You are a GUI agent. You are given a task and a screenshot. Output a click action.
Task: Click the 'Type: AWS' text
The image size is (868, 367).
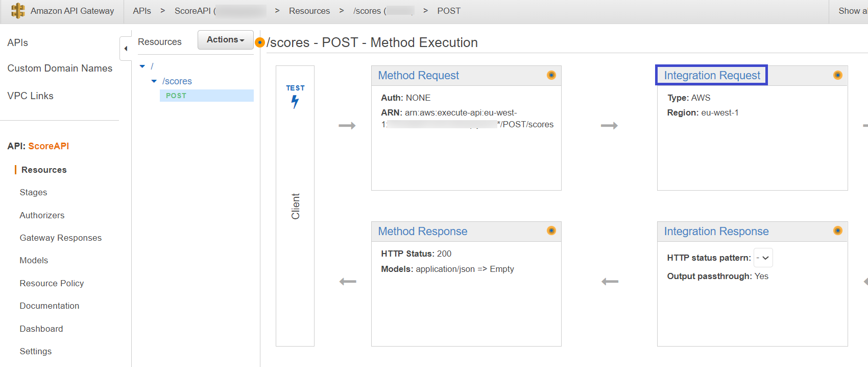(x=689, y=98)
